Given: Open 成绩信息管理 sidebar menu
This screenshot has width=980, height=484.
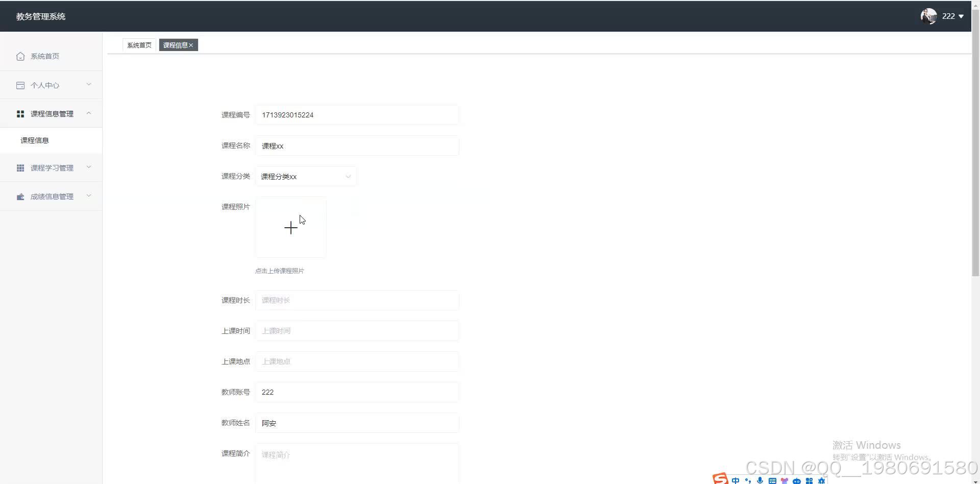Looking at the screenshot, I should (51, 197).
